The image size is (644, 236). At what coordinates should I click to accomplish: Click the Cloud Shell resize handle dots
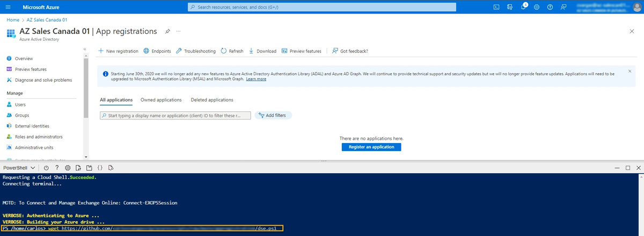point(324,161)
